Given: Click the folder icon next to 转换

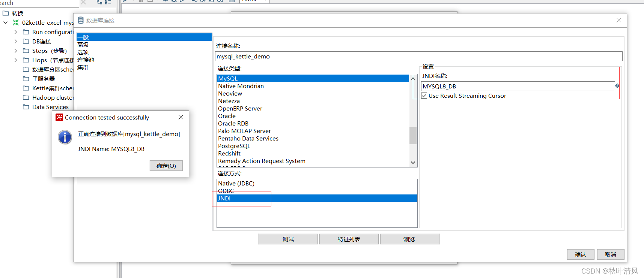Looking at the screenshot, I should tap(6, 13).
